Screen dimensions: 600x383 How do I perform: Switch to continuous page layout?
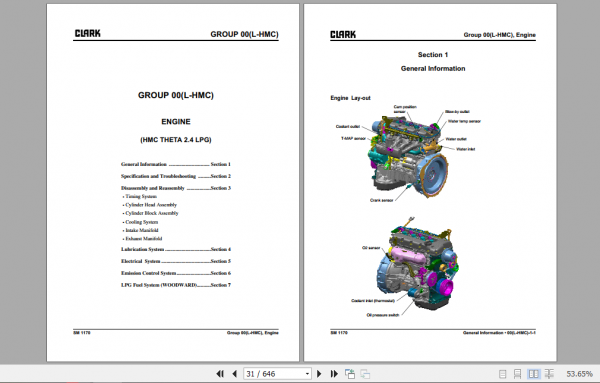(517, 374)
